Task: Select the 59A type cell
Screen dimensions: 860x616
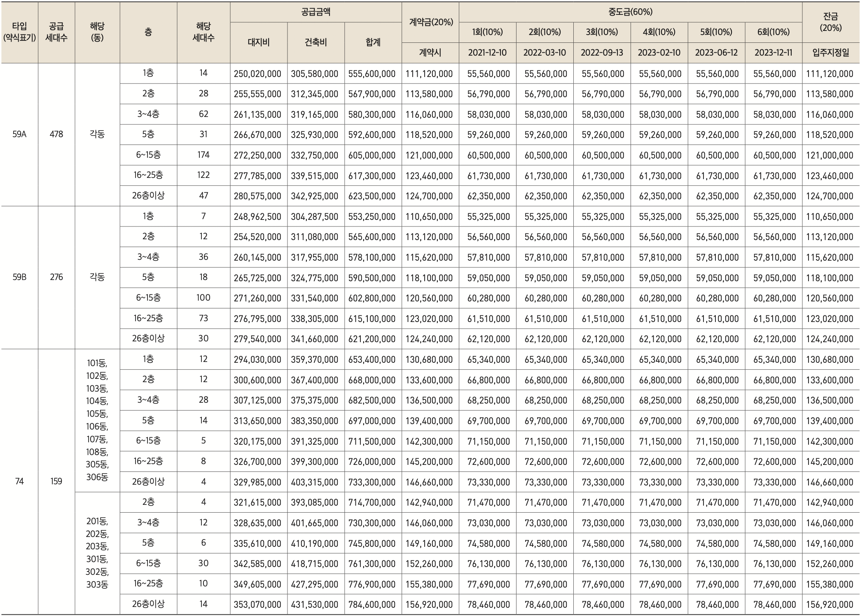Action: click(x=19, y=134)
